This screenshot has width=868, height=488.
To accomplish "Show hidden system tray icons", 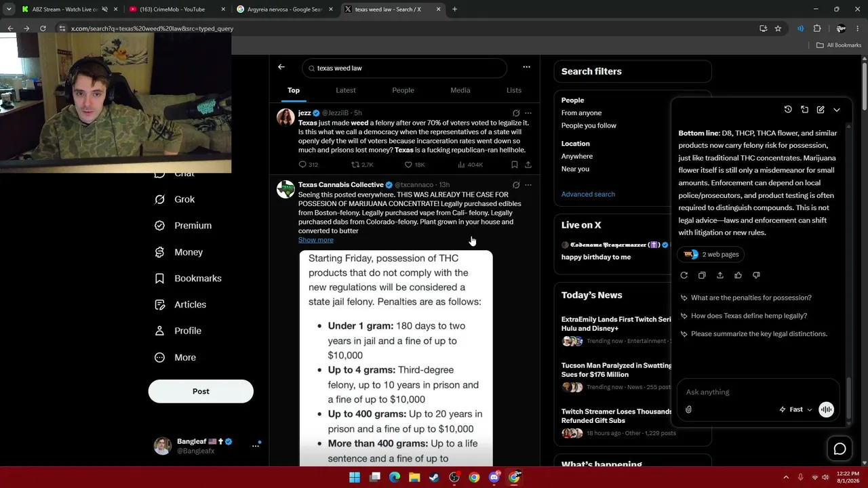I will [786, 477].
